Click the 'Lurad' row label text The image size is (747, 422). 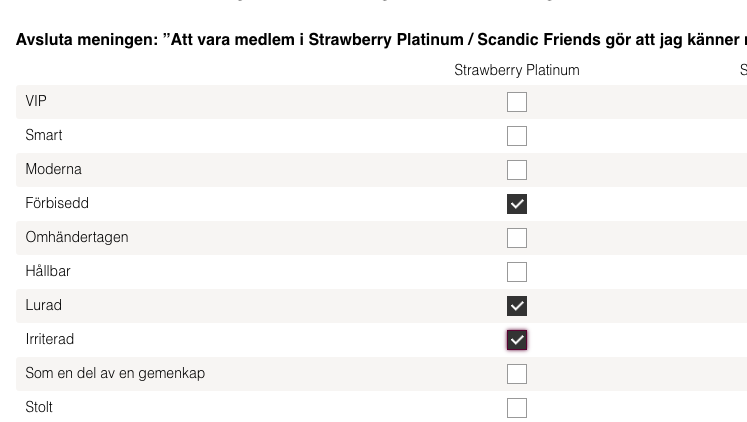[44, 306]
